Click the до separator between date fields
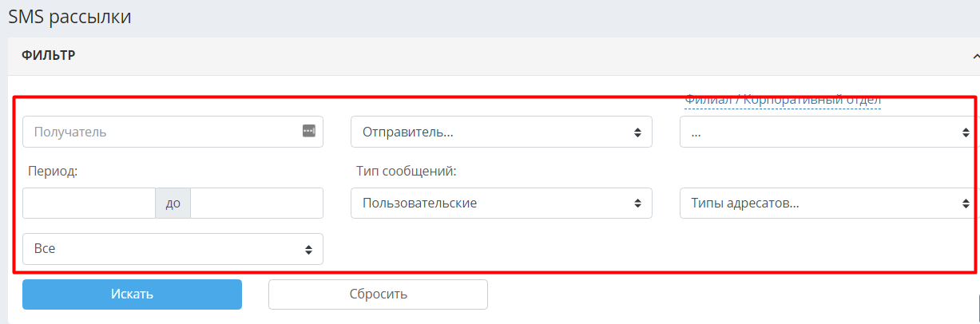The height and width of the screenshot is (324, 980). pos(173,203)
